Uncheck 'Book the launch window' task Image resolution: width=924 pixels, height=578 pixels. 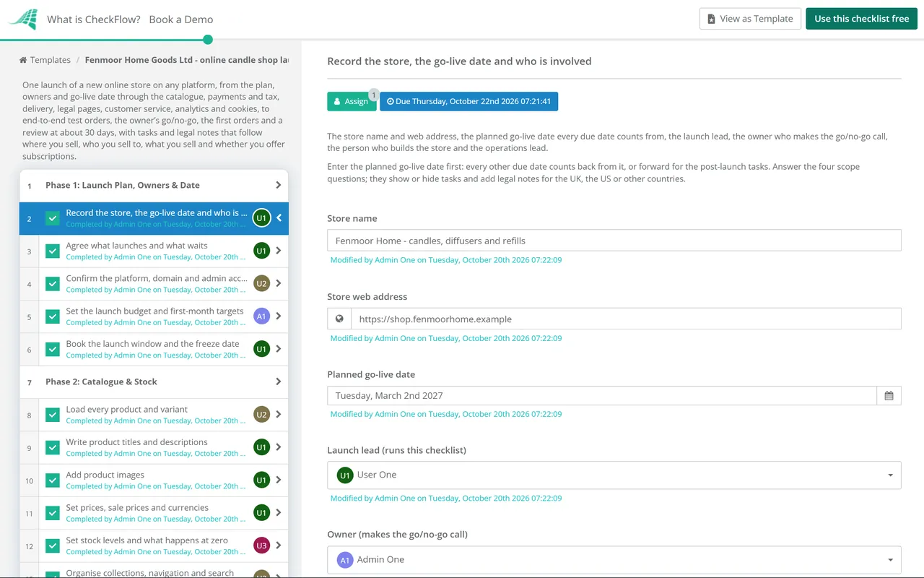tap(53, 349)
